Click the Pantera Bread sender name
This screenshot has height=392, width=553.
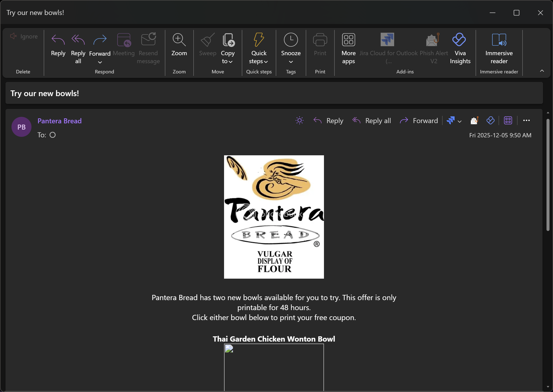[59, 121]
